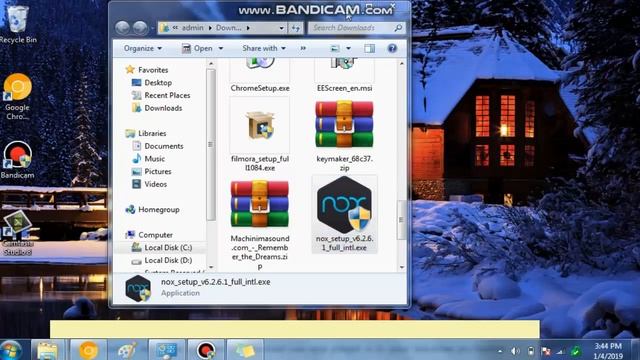The height and width of the screenshot is (360, 640).
Task: Open the Organize menu
Action: click(x=143, y=48)
